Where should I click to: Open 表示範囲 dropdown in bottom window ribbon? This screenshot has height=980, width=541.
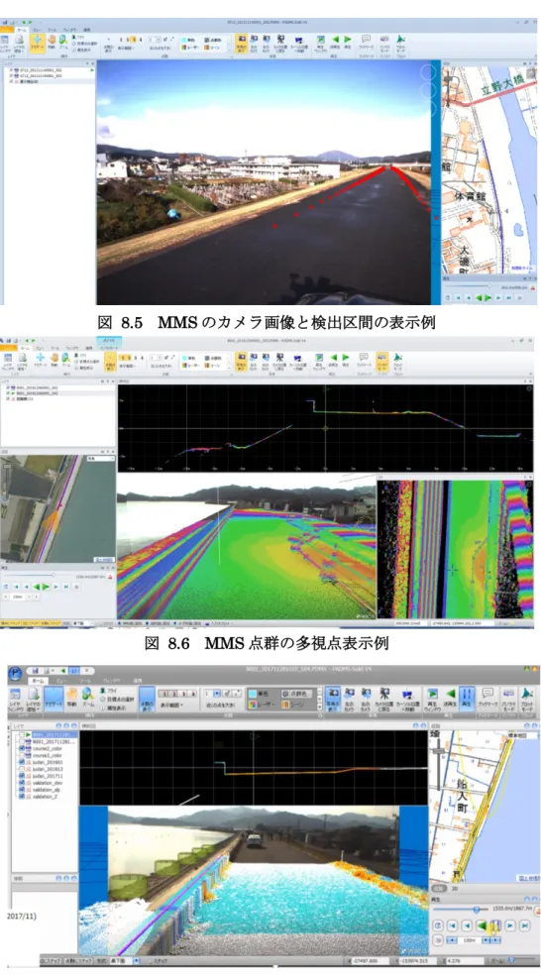(x=171, y=705)
